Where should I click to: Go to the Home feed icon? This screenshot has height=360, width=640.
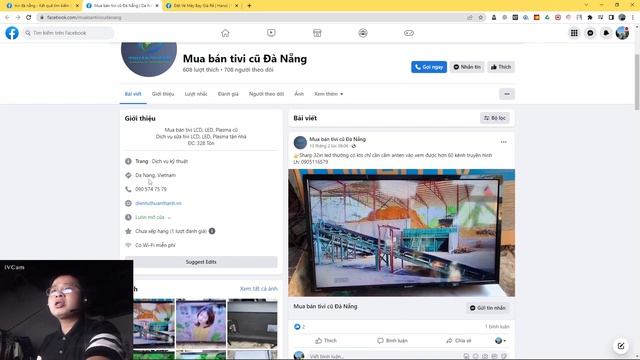pyautogui.click(x=225, y=33)
